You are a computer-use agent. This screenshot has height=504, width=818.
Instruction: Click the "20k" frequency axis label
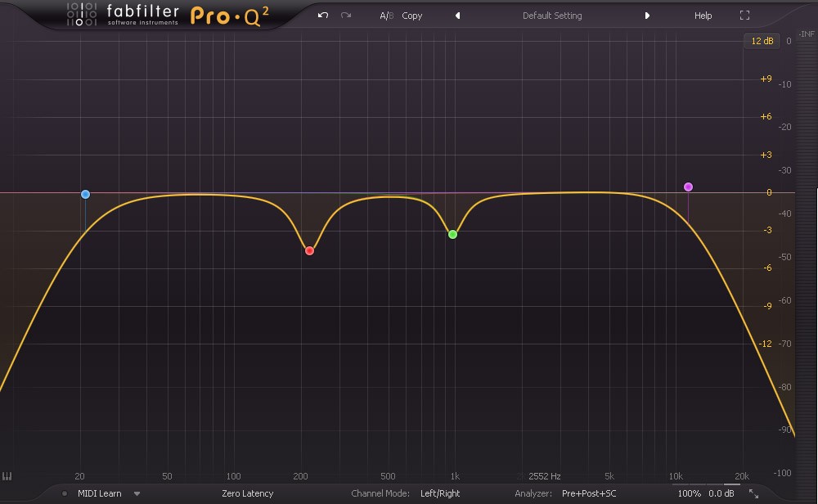tap(742, 476)
